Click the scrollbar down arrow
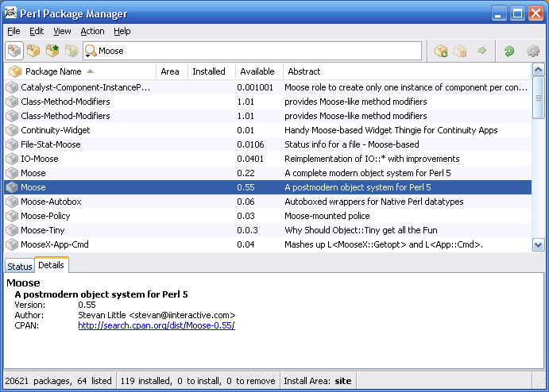 tap(538, 244)
